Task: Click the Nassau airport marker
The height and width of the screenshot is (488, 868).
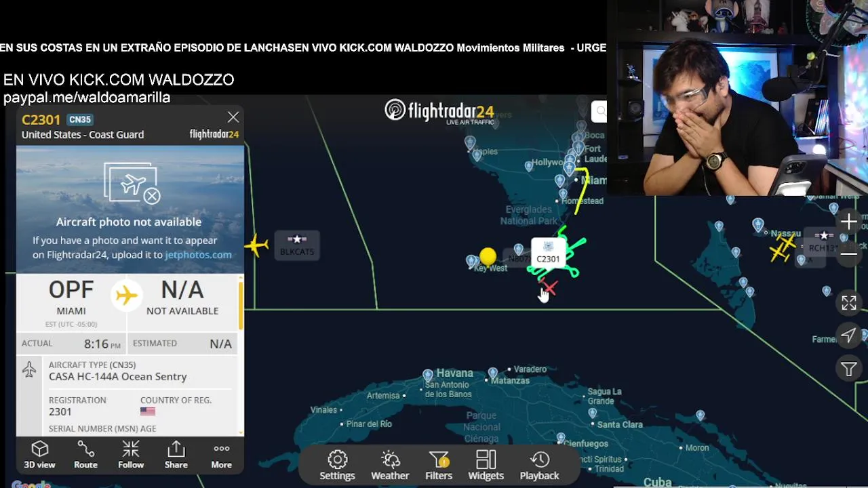Action: point(758,224)
